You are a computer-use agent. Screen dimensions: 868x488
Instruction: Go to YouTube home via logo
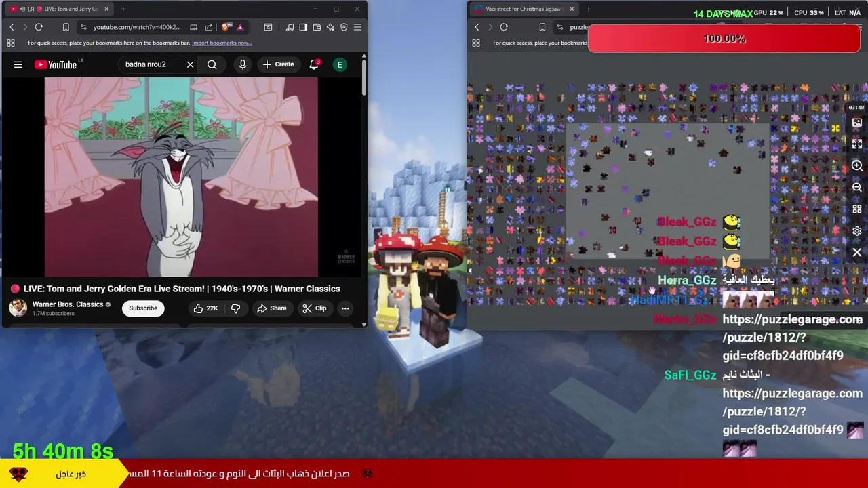point(56,64)
